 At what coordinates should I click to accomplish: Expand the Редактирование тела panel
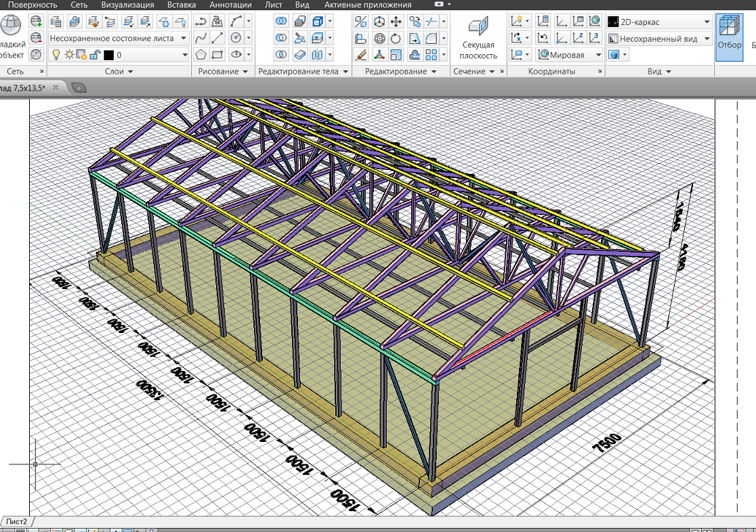(x=303, y=71)
